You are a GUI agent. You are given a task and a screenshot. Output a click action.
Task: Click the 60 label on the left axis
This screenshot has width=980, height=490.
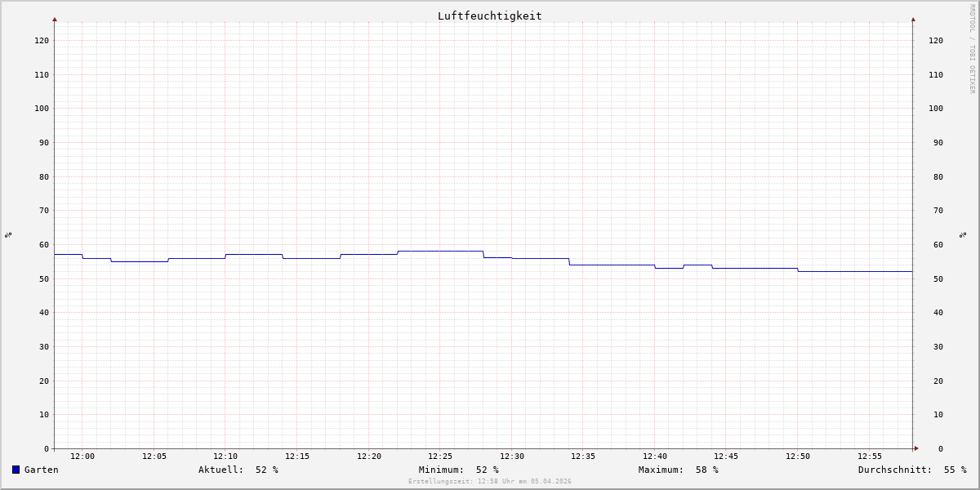click(x=44, y=245)
